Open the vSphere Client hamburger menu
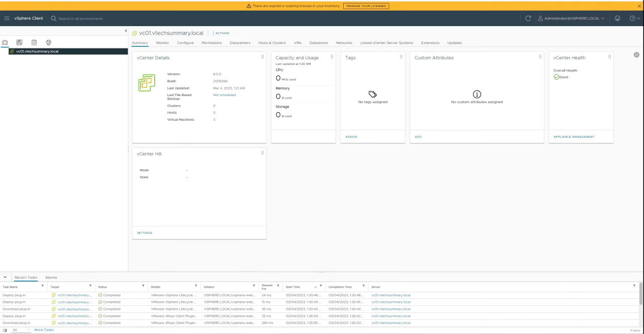 pos(7,19)
